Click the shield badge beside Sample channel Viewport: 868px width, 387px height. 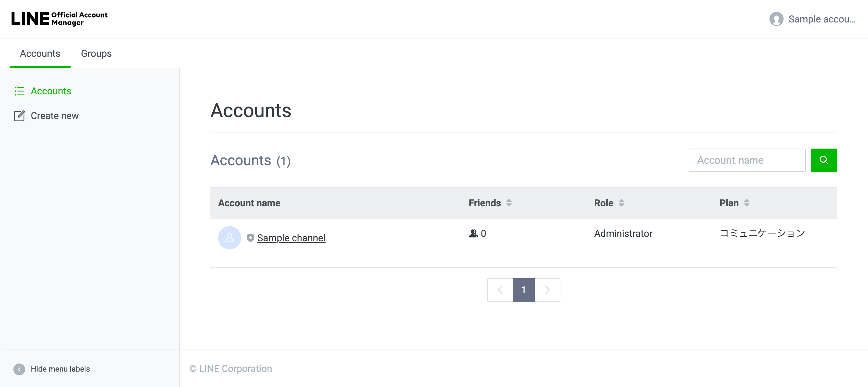pyautogui.click(x=250, y=238)
